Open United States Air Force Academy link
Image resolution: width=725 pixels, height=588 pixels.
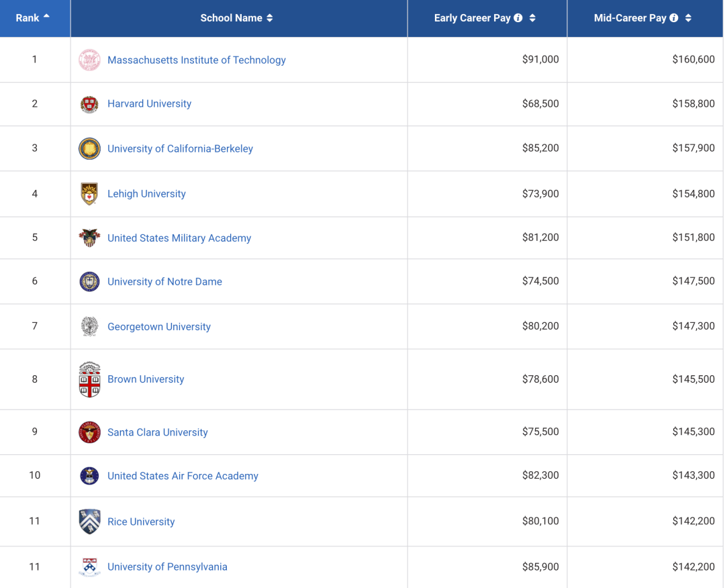pos(183,476)
